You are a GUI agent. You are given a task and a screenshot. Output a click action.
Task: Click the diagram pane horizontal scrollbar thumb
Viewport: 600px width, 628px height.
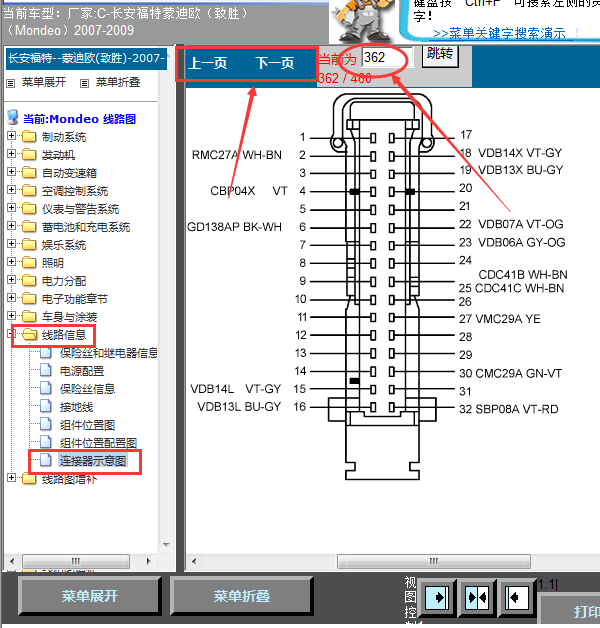[434, 561]
